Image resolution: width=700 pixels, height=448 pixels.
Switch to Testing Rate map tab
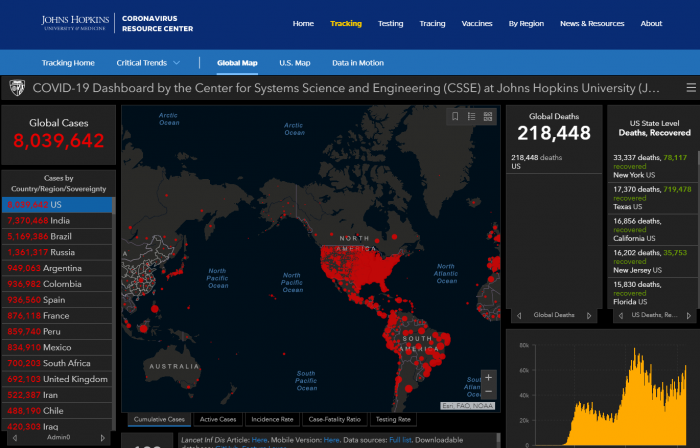393,419
